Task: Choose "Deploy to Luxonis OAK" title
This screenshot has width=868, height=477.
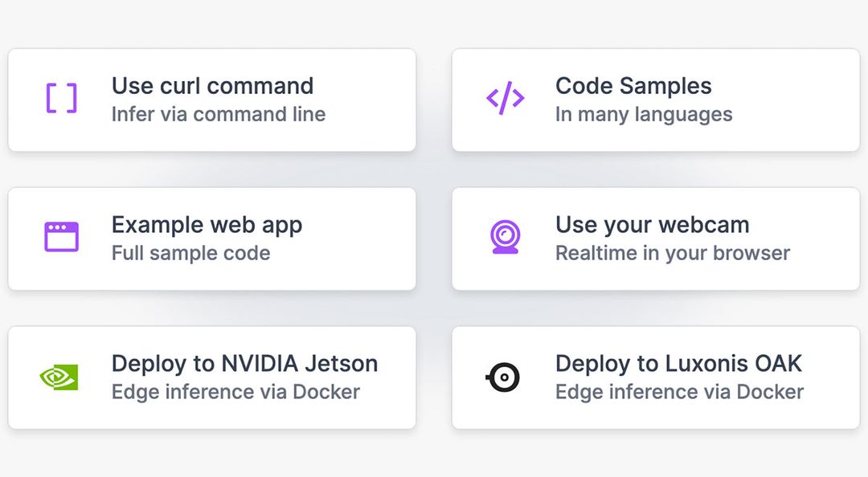Action: pyautogui.click(x=678, y=364)
